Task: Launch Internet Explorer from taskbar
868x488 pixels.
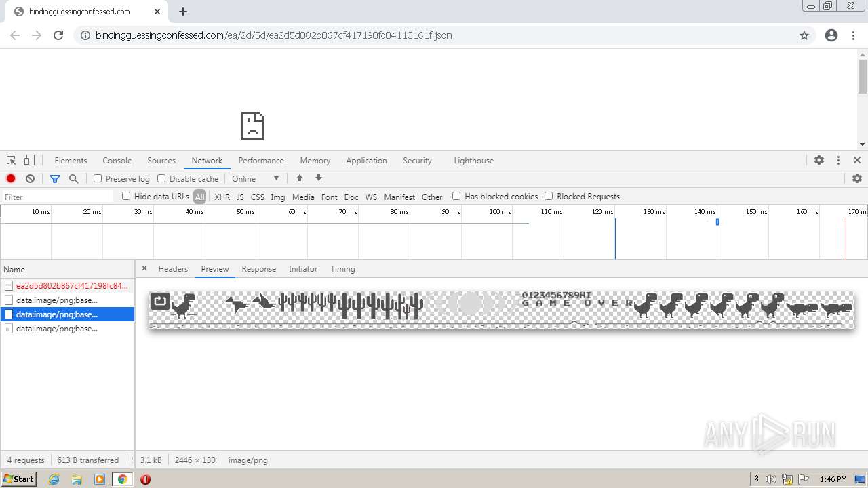Action: click(x=54, y=479)
